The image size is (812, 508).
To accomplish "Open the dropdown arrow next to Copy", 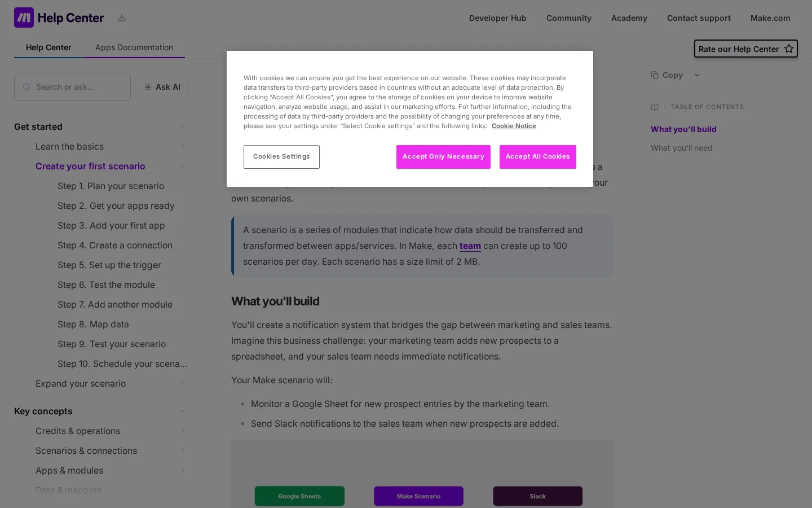I will click(697, 75).
